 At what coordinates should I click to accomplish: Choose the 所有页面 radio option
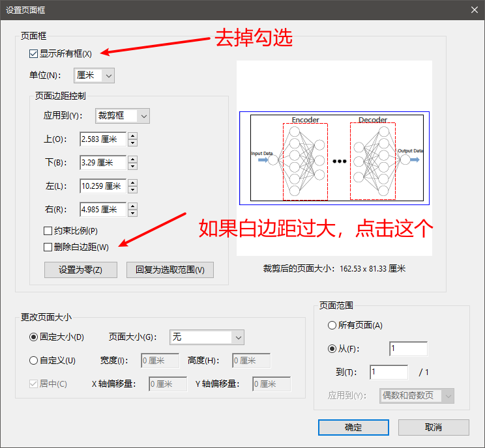(332, 325)
